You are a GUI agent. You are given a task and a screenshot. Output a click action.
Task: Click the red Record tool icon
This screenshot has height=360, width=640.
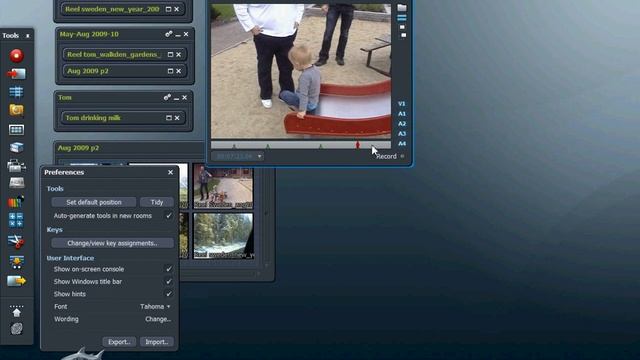pos(17,56)
